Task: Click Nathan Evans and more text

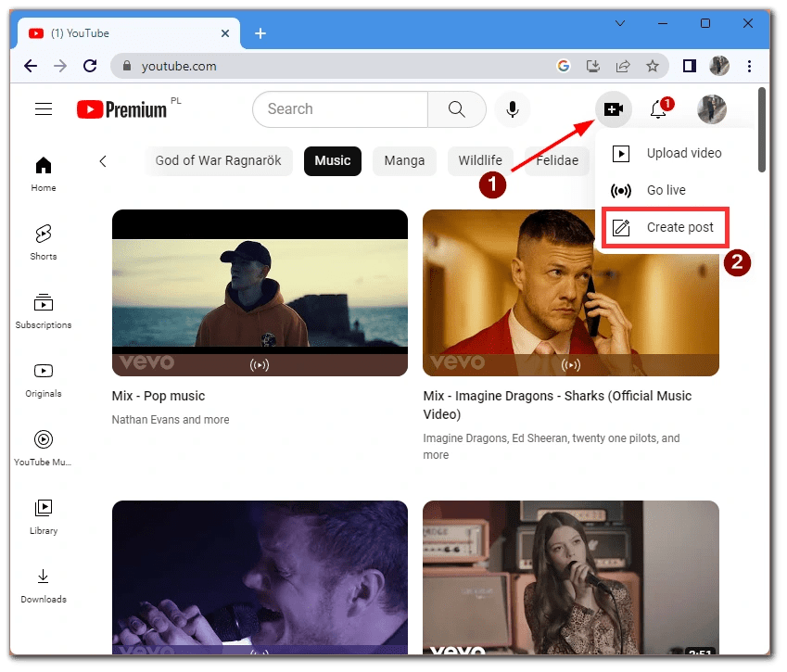Action: [x=171, y=420]
